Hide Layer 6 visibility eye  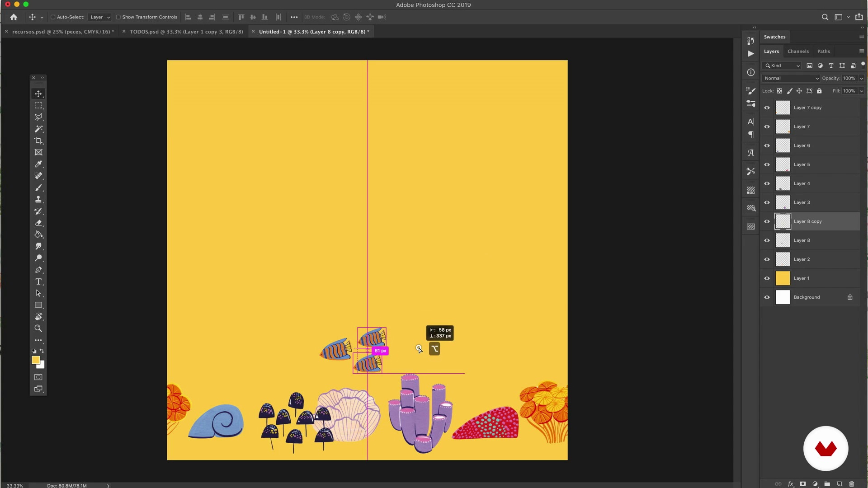point(767,146)
